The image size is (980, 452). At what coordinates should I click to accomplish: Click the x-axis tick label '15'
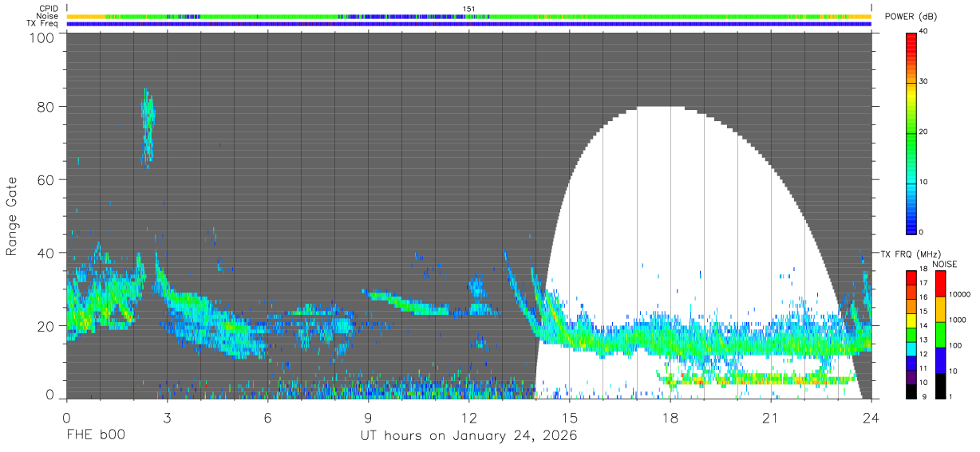click(569, 417)
